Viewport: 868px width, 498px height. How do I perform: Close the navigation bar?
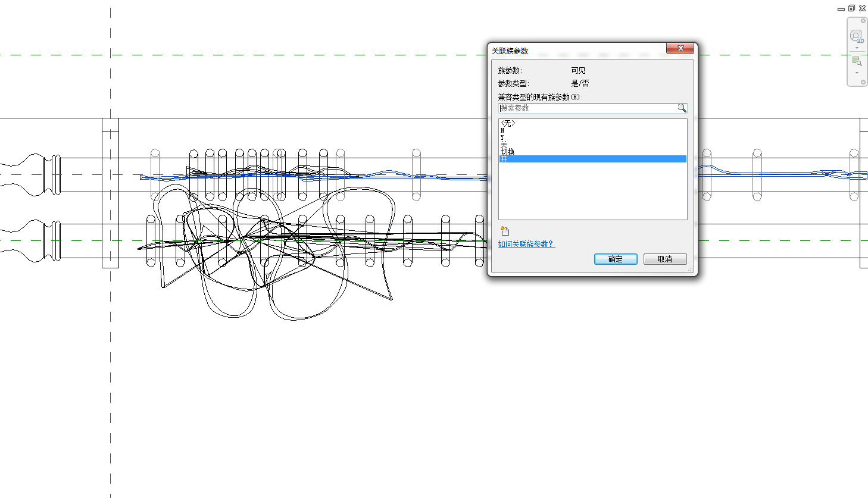pos(863,21)
